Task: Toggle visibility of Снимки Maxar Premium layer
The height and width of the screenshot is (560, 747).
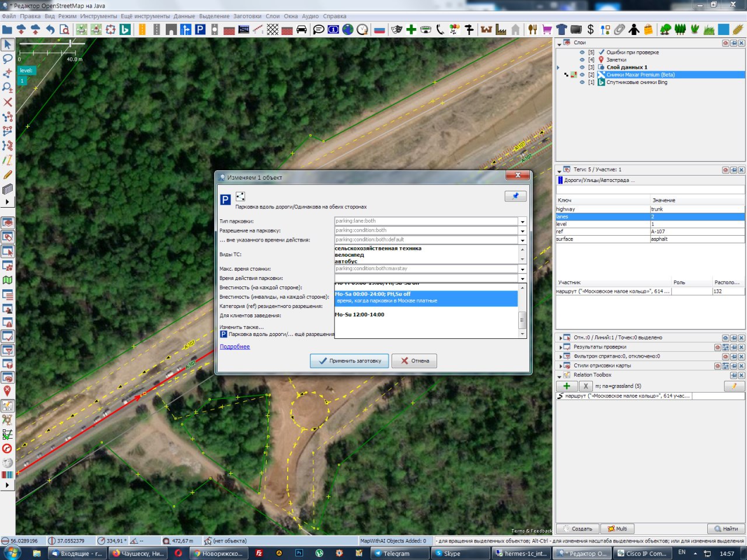Action: (582, 75)
